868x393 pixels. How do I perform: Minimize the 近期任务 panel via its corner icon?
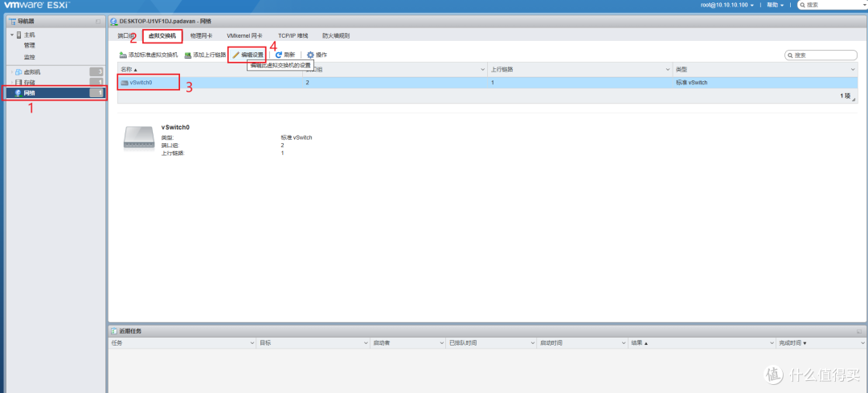(858, 331)
